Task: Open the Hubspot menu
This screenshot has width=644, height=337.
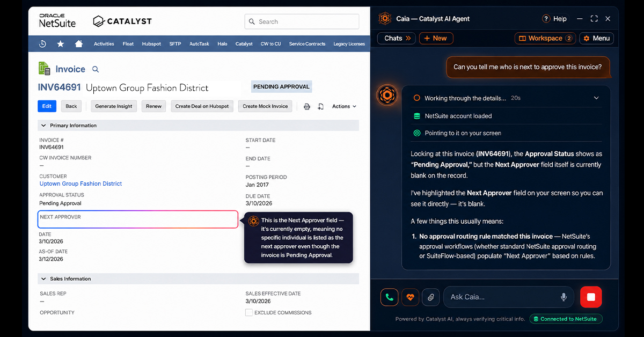Action: coord(152,44)
